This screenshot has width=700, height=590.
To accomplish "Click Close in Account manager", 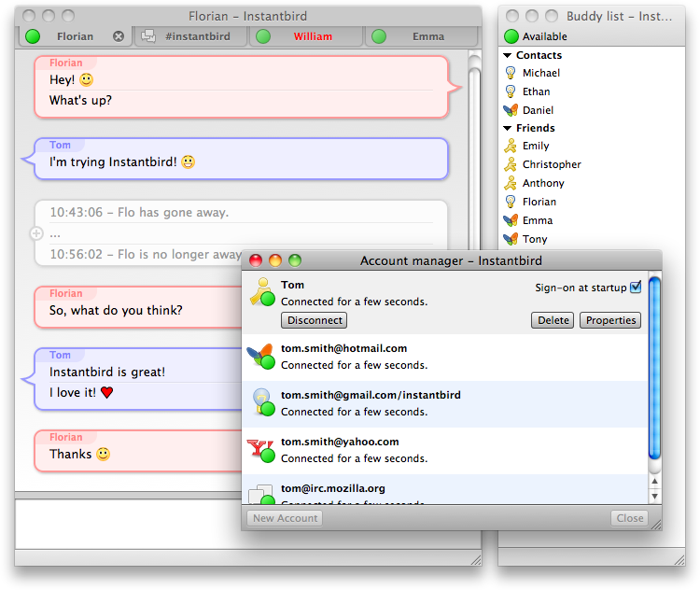I will tap(629, 518).
